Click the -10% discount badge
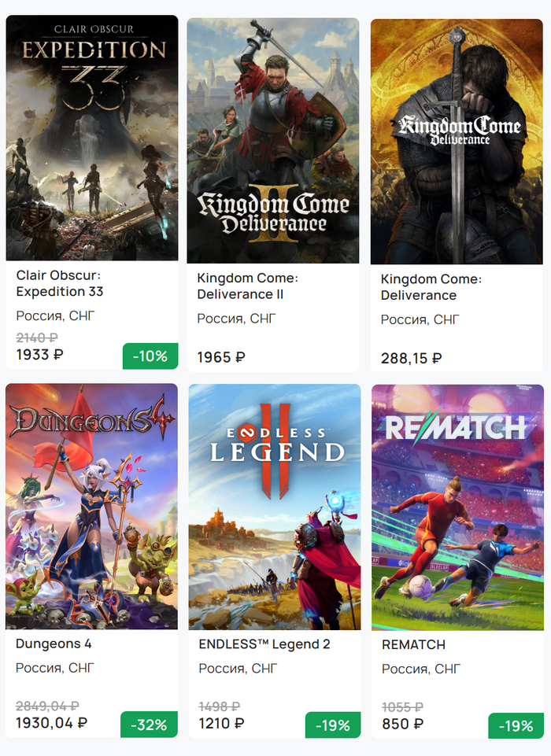This screenshot has width=551, height=756. (150, 356)
